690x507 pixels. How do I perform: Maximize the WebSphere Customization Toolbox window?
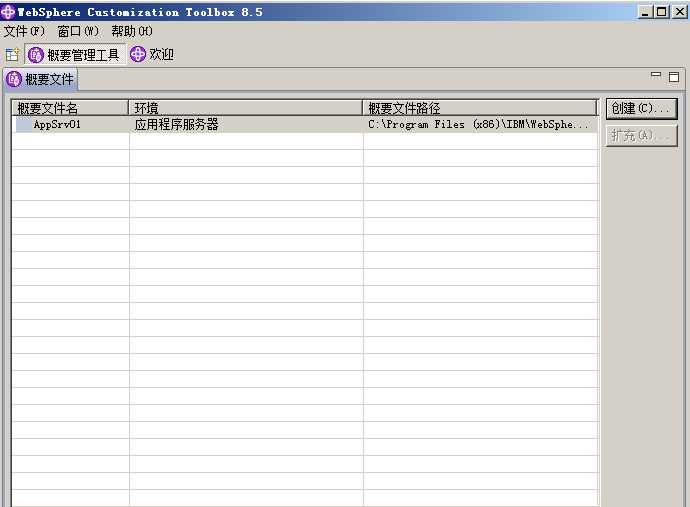[x=661, y=12]
